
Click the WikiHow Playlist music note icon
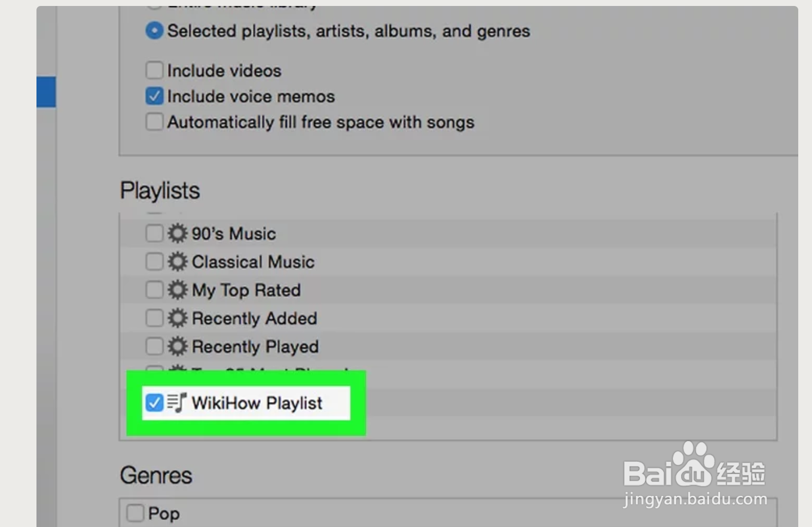pos(177,403)
